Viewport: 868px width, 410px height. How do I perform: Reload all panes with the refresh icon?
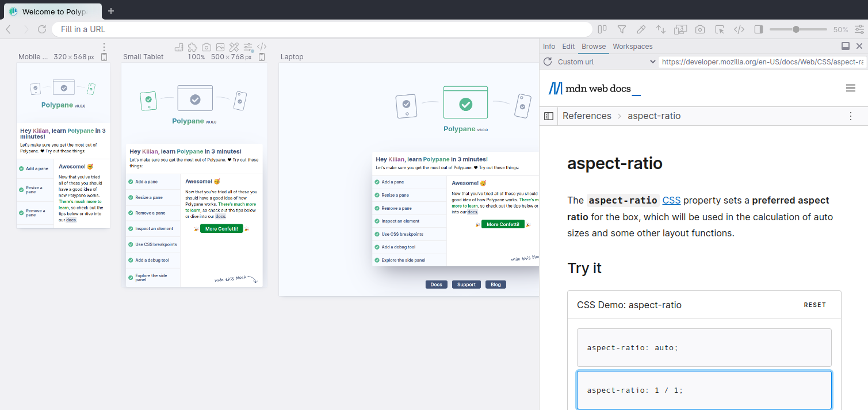pos(42,29)
